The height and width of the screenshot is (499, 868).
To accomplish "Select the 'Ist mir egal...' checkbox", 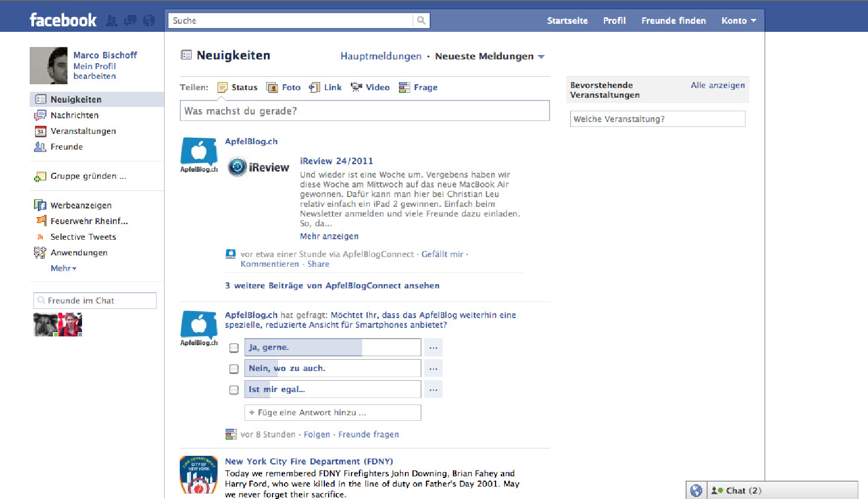I will pos(234,390).
